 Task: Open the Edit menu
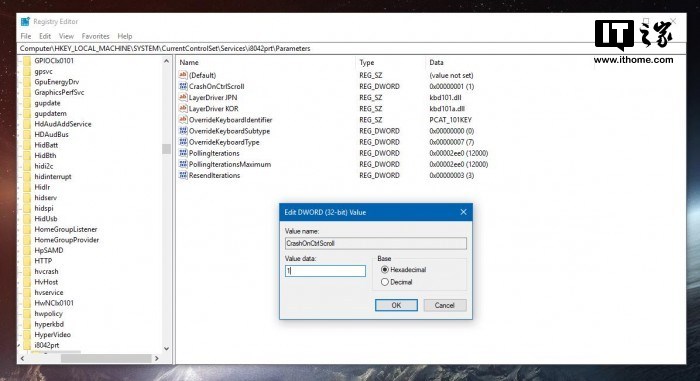(x=45, y=36)
